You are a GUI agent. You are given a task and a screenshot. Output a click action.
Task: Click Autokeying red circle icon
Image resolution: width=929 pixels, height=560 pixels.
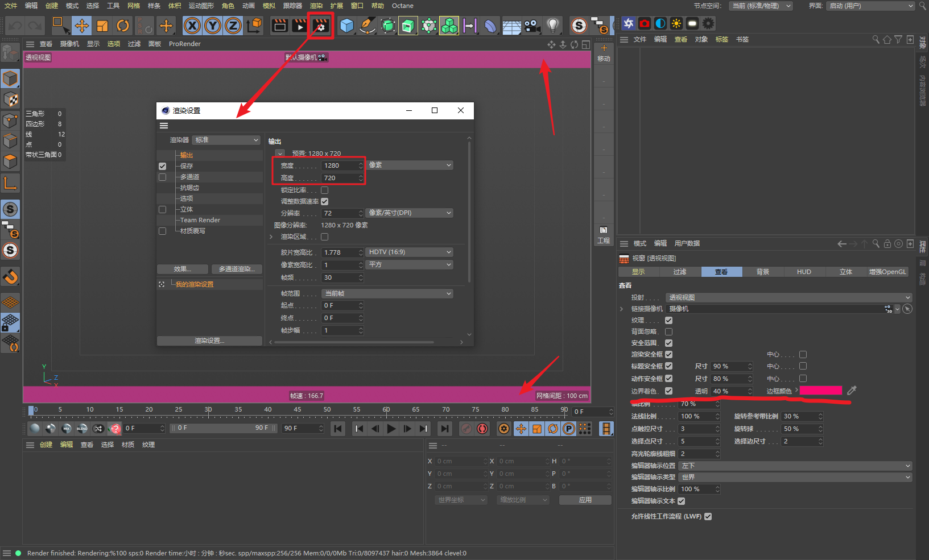coord(482,429)
